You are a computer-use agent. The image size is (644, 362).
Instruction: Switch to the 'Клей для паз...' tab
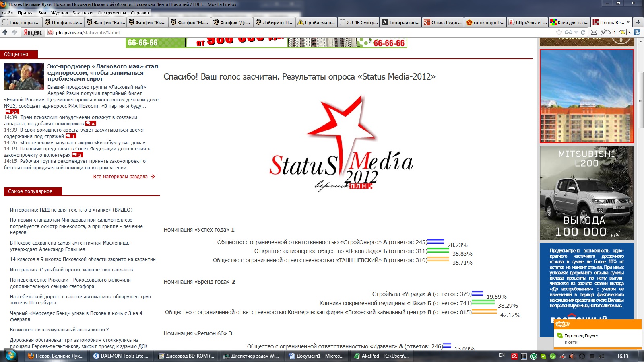click(x=570, y=22)
